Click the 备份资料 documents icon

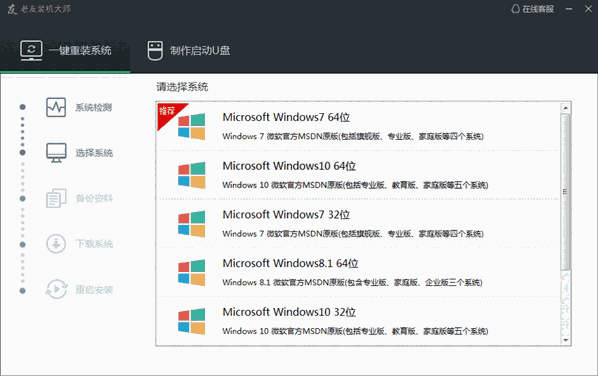tap(56, 198)
